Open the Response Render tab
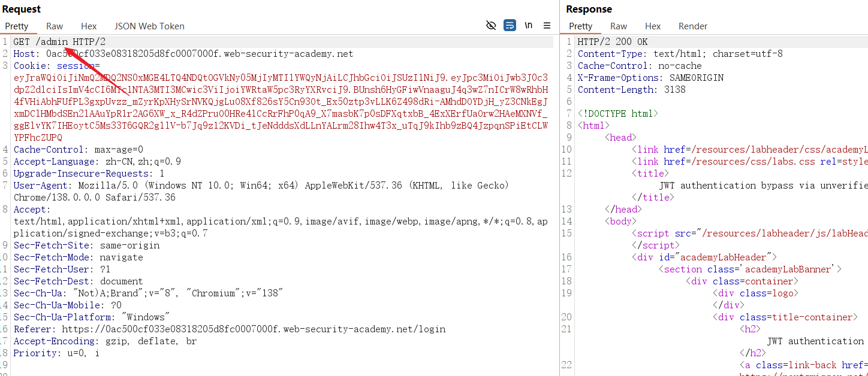Image resolution: width=868 pixels, height=376 pixels. [693, 26]
